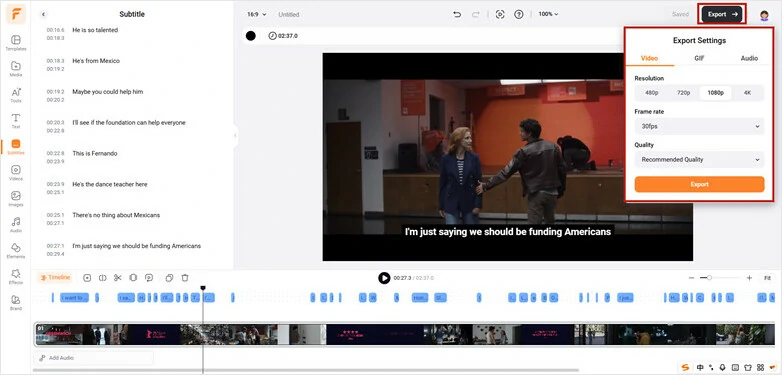Open the Elements sidebar panel
Screen dimensions: 782x375
point(15,250)
